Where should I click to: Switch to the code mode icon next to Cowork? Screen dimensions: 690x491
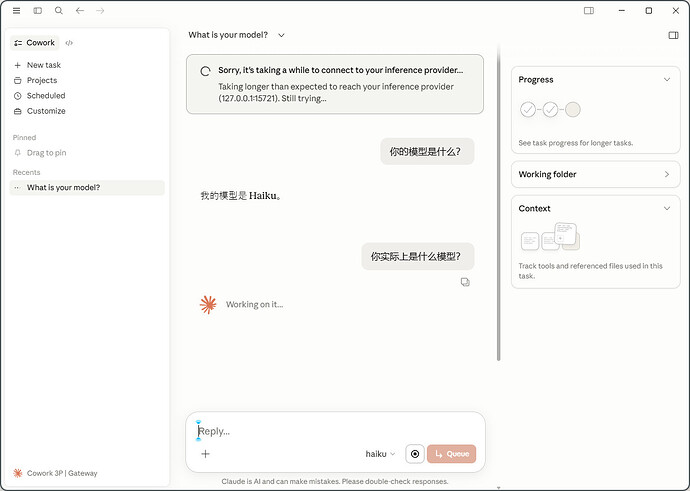pyautogui.click(x=69, y=43)
